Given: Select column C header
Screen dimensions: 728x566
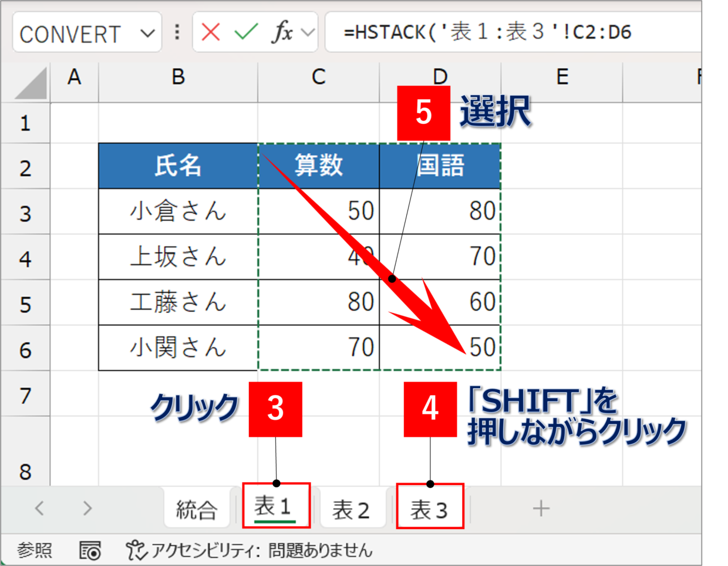Looking at the screenshot, I should [x=318, y=77].
